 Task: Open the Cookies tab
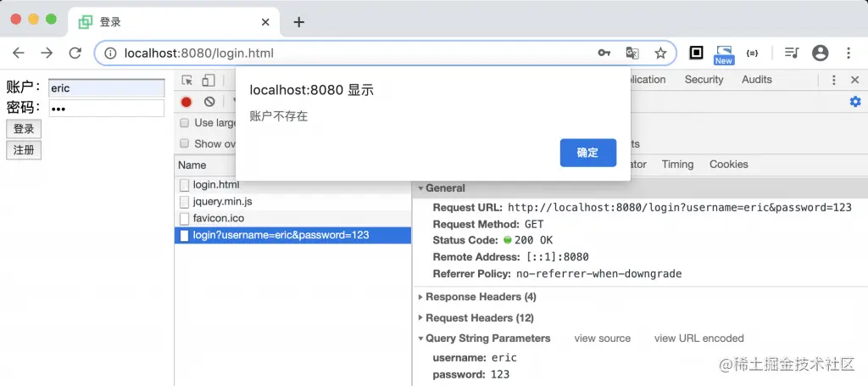pyautogui.click(x=728, y=165)
